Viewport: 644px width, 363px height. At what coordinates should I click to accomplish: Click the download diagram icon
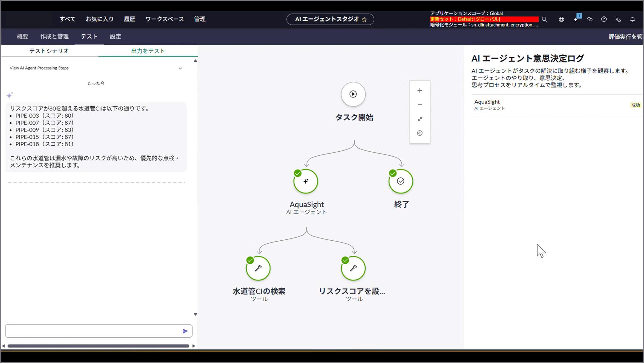point(419,133)
